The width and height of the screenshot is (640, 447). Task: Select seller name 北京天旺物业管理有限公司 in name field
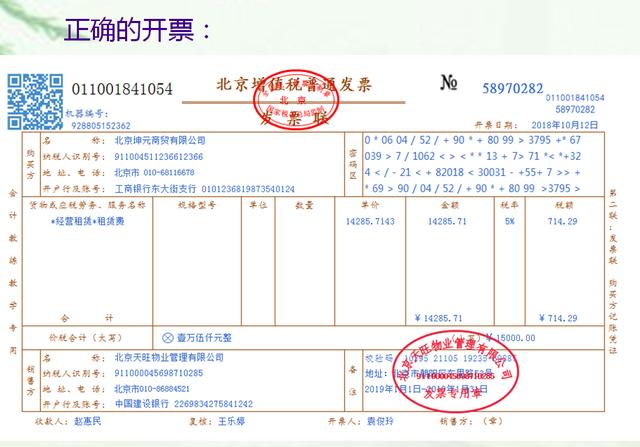point(169,358)
